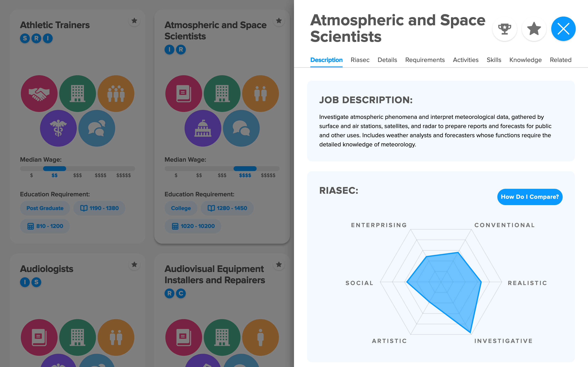Click the Post Graduate education tag
Viewport: 588px width, 367px height.
click(45, 208)
